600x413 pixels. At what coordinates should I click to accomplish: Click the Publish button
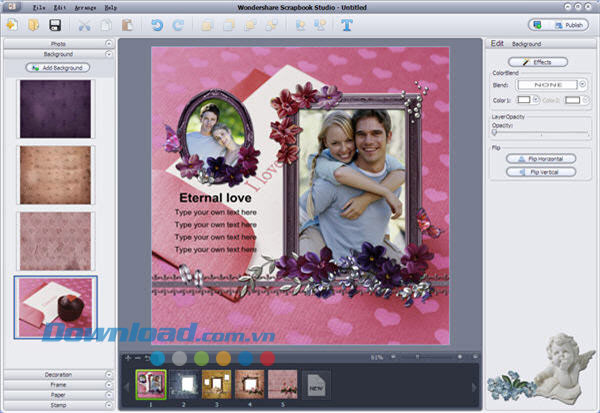565,25
